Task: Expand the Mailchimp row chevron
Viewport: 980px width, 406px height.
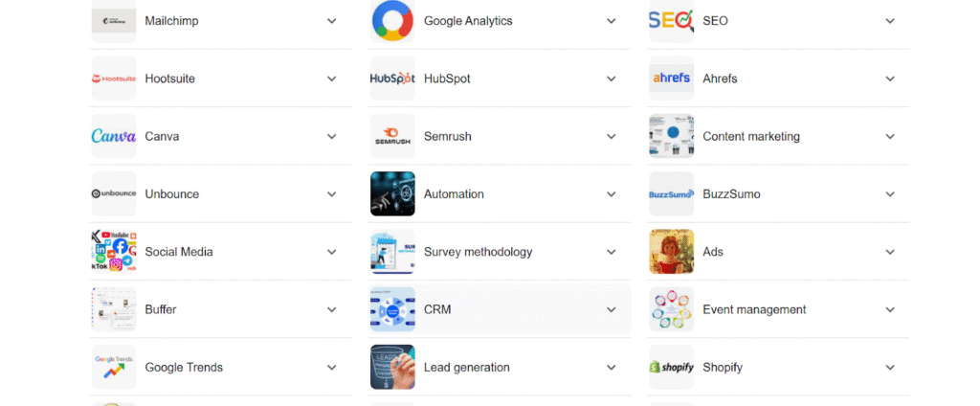Action: tap(332, 21)
